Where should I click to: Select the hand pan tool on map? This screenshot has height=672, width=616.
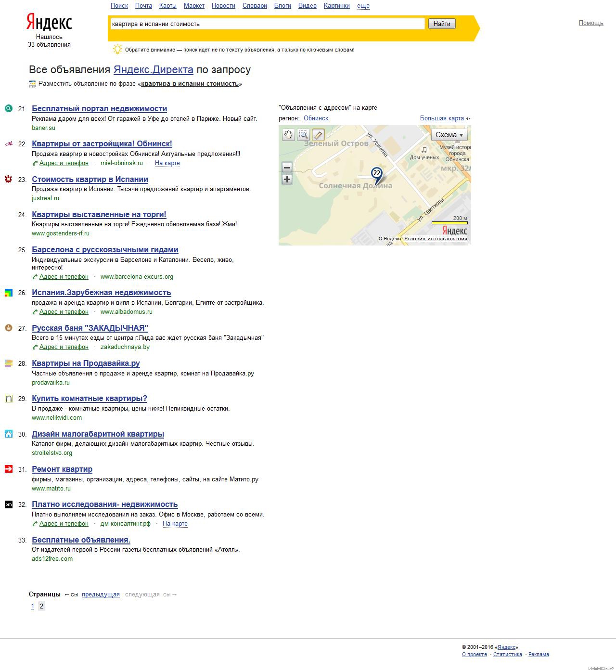pos(288,135)
